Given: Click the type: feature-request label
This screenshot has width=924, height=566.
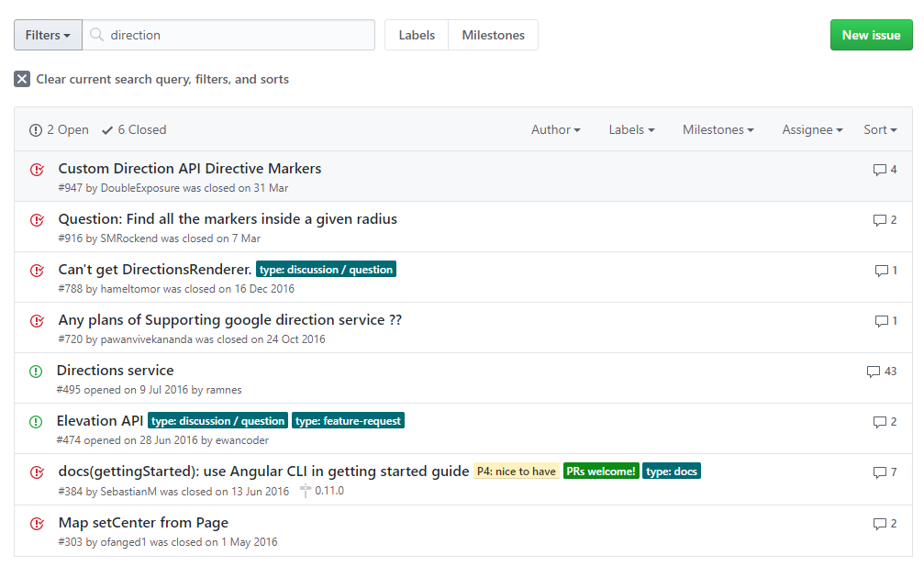Looking at the screenshot, I should click(x=349, y=420).
